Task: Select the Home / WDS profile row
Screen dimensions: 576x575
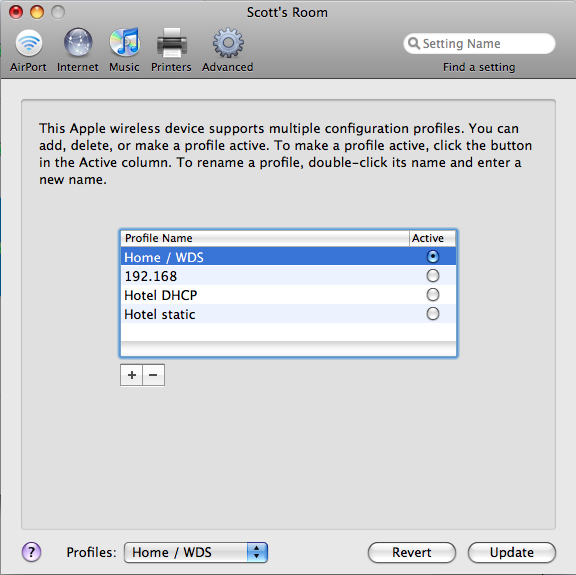Action: click(288, 256)
